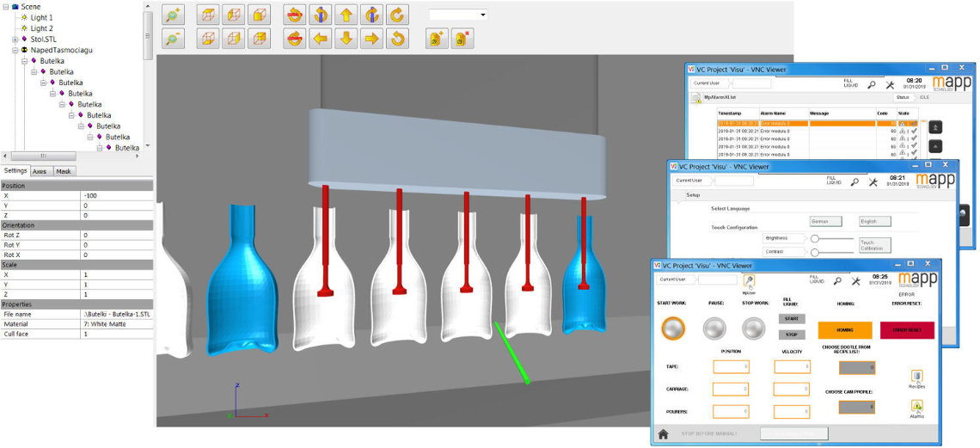Click the zoom in magnifier icon
The height and width of the screenshot is (448, 980).
(x=172, y=15)
